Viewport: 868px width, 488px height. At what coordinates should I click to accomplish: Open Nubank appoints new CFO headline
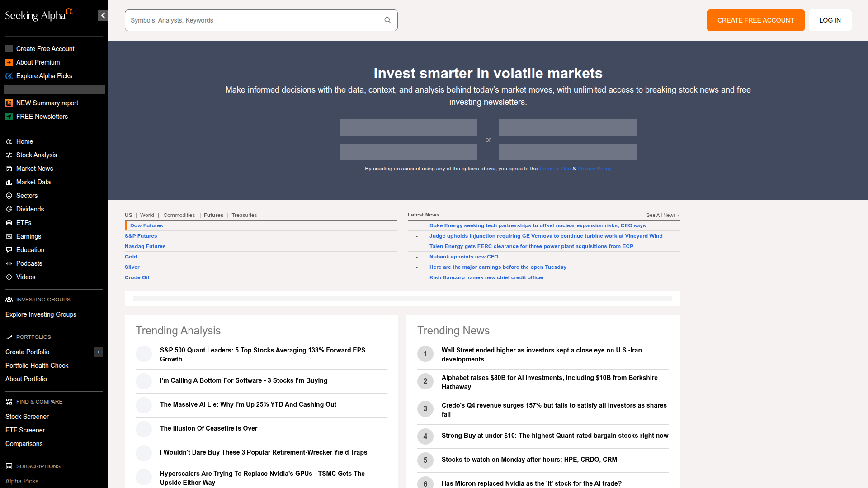point(464,257)
